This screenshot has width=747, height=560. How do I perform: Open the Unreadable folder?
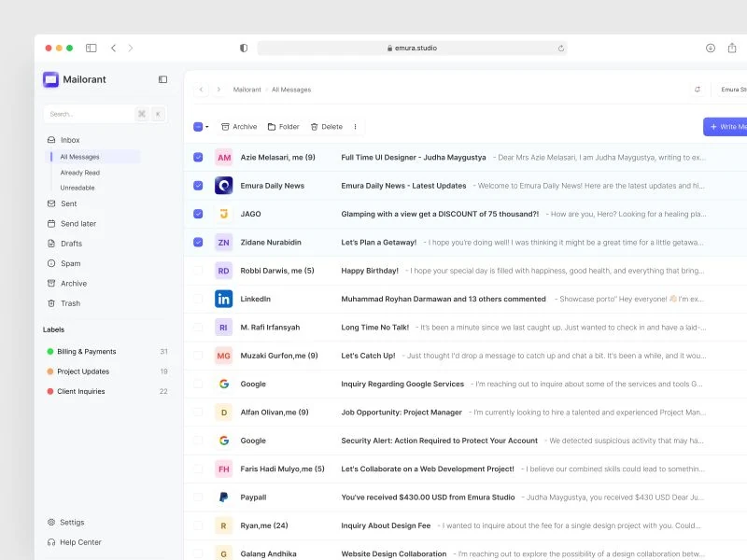point(78,188)
